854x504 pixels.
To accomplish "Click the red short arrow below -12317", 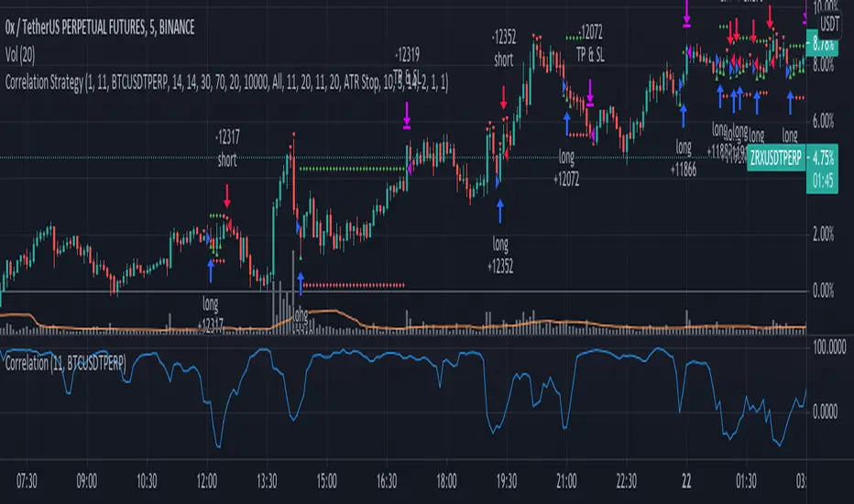I will pyautogui.click(x=227, y=195).
